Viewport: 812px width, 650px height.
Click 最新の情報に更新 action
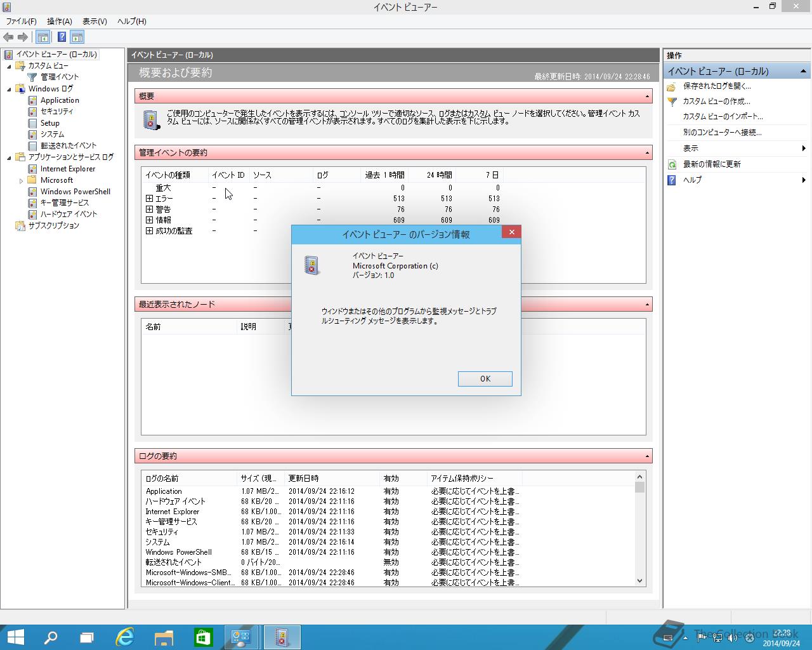click(x=712, y=164)
